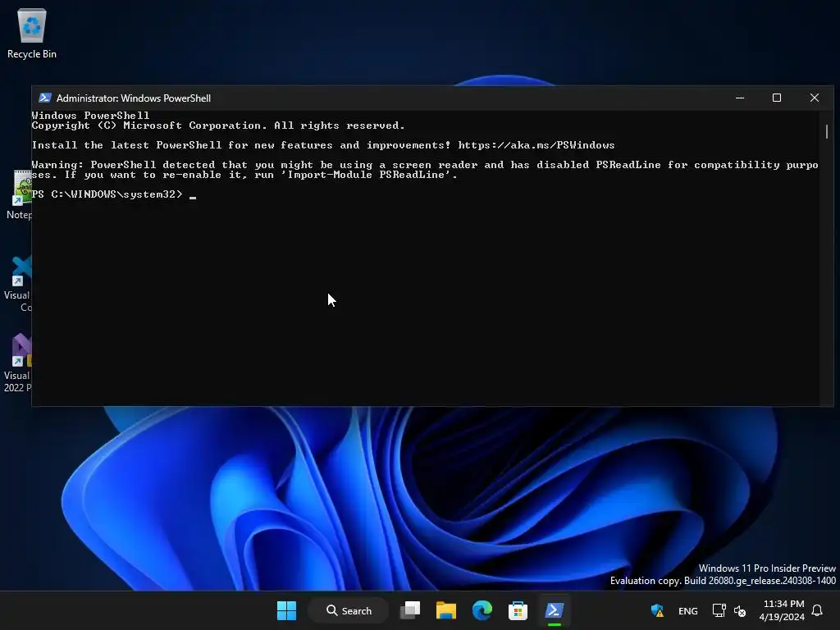This screenshot has width=840, height=630.
Task: Click the PowerShell icon in the title bar
Action: pos(45,98)
